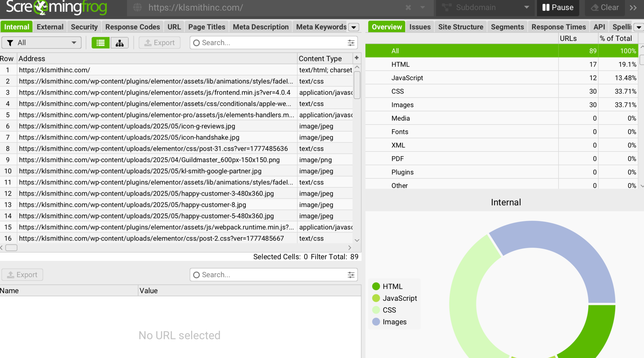Screen dimensions: 644x358
Task: Open search filter options in top search
Action: click(x=351, y=43)
